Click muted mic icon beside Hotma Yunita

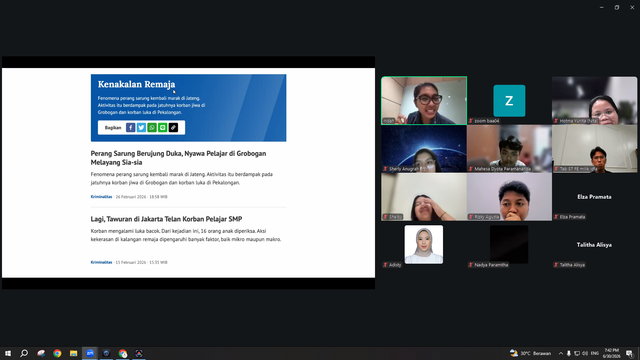click(x=556, y=121)
